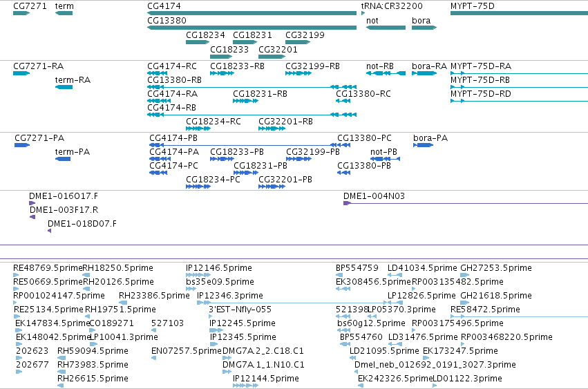Image resolution: width=588 pixels, height=389 pixels.
Task: Click the CG13380-PB protein label
Action: coord(363,166)
